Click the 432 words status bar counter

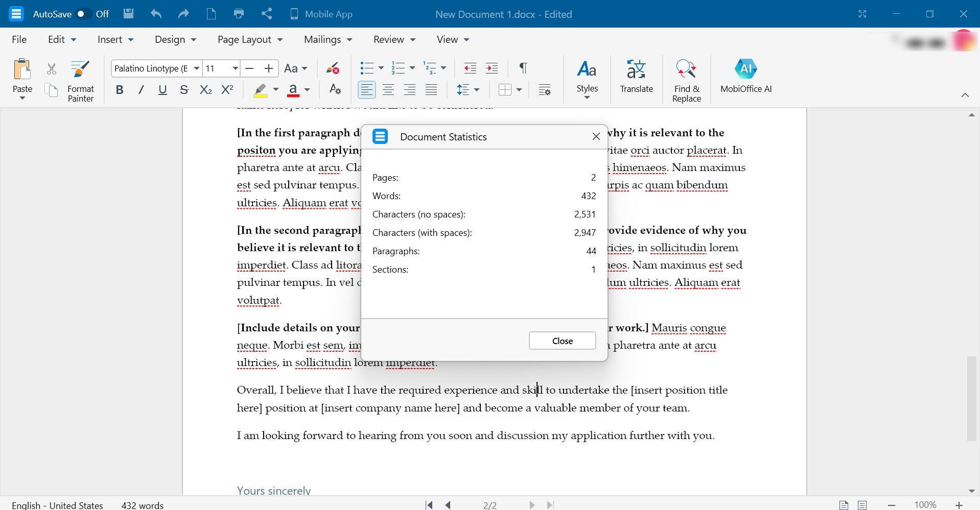(x=143, y=505)
